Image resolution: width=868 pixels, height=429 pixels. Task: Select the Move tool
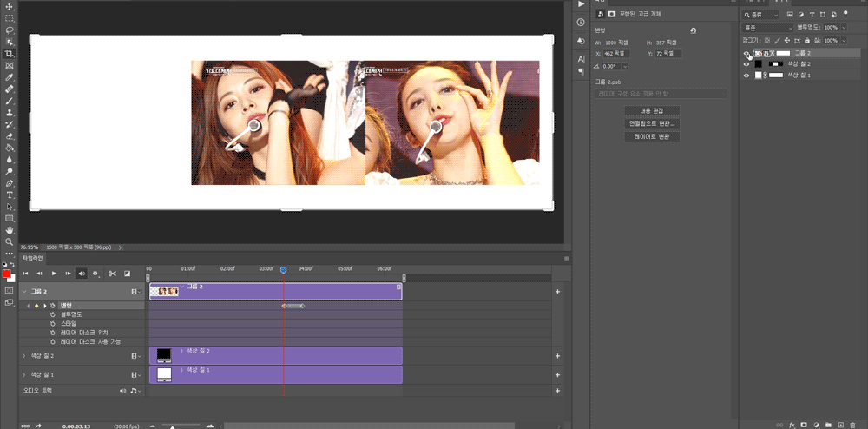tap(10, 7)
